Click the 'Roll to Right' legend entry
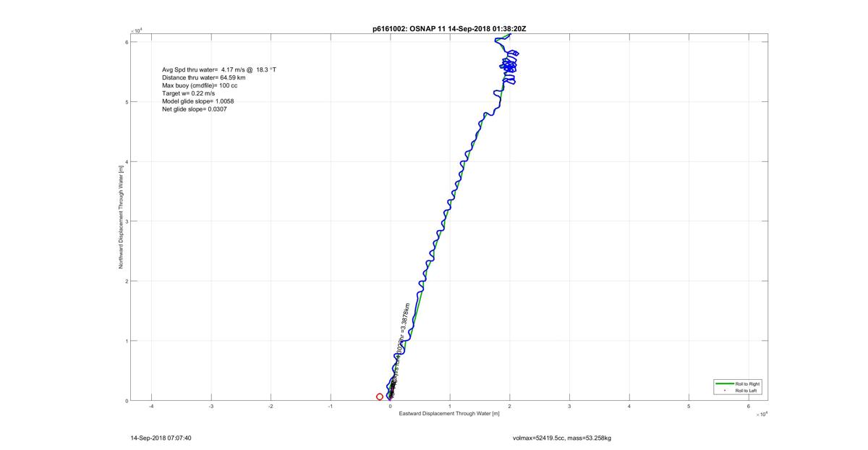This screenshot has width=868, height=450. click(738, 383)
